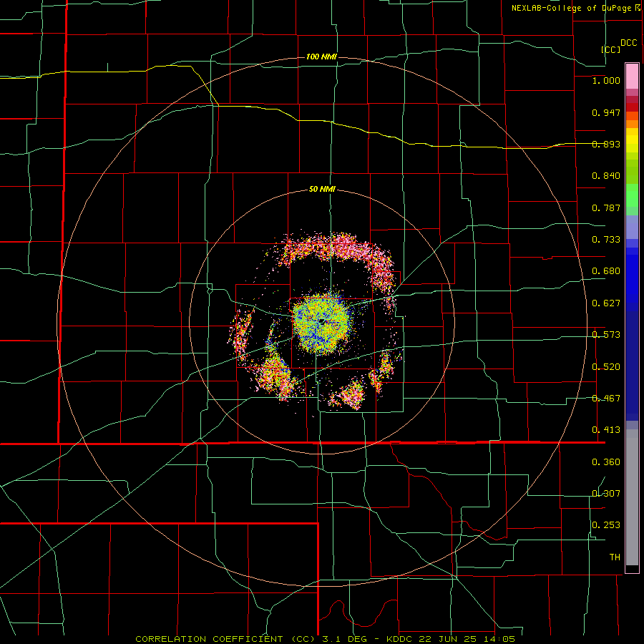Click the 0.733 scale value
This screenshot has width=644, height=644.
pos(606,240)
